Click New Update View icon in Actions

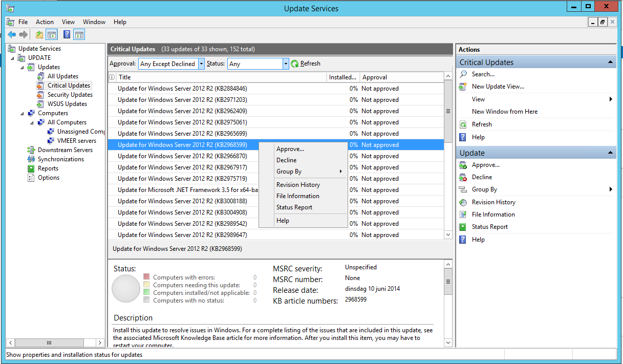(x=463, y=87)
